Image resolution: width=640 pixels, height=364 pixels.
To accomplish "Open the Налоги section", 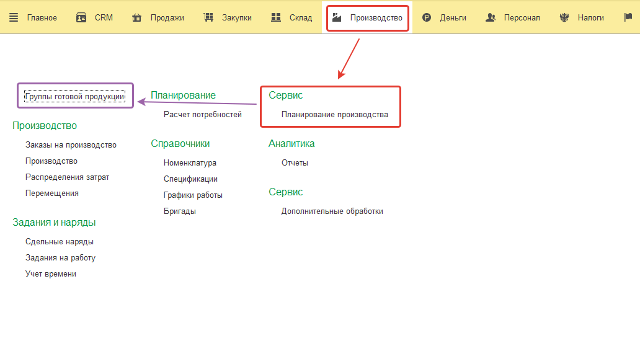I will click(x=590, y=18).
